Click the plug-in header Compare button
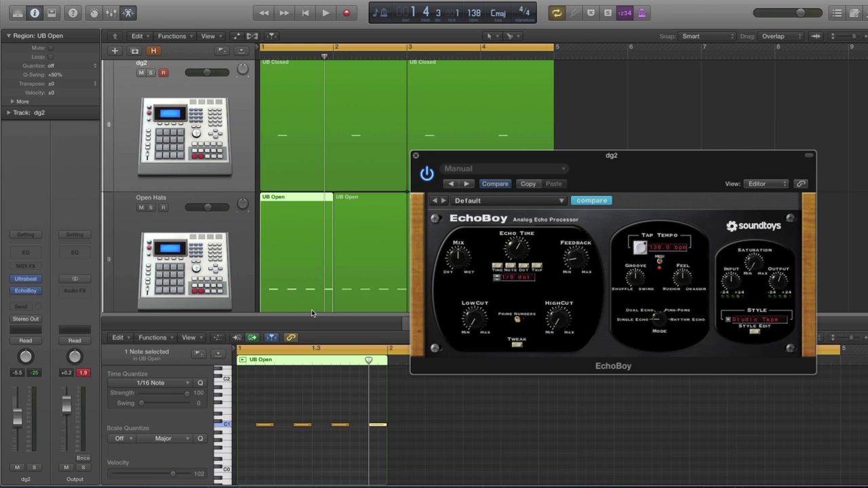The width and height of the screenshot is (868, 488). click(494, 184)
